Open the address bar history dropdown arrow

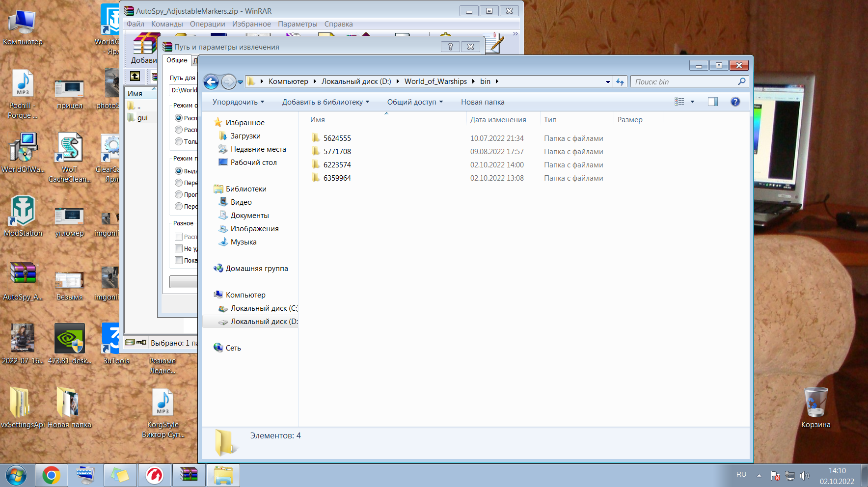pyautogui.click(x=608, y=82)
